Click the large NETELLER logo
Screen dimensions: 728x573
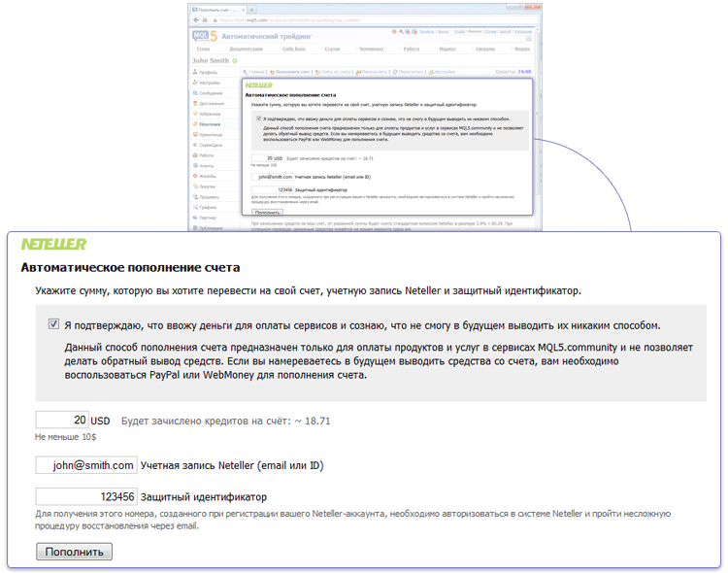pyautogui.click(x=53, y=244)
